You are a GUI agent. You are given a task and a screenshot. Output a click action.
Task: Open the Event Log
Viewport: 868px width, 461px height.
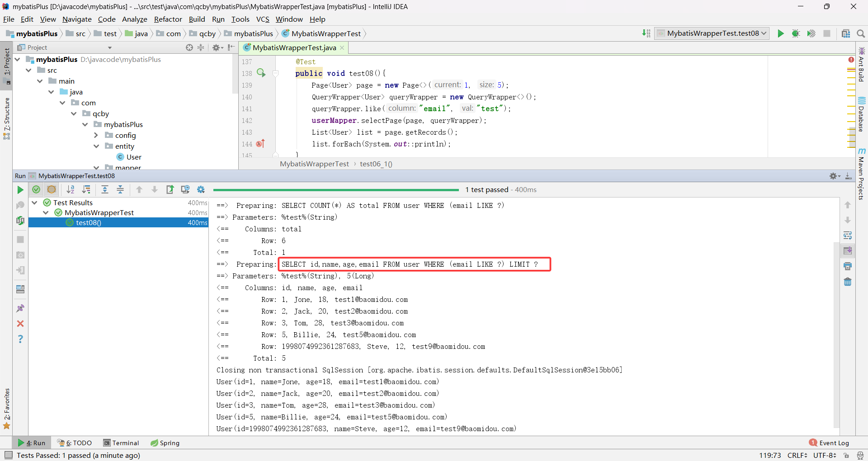pyautogui.click(x=829, y=443)
